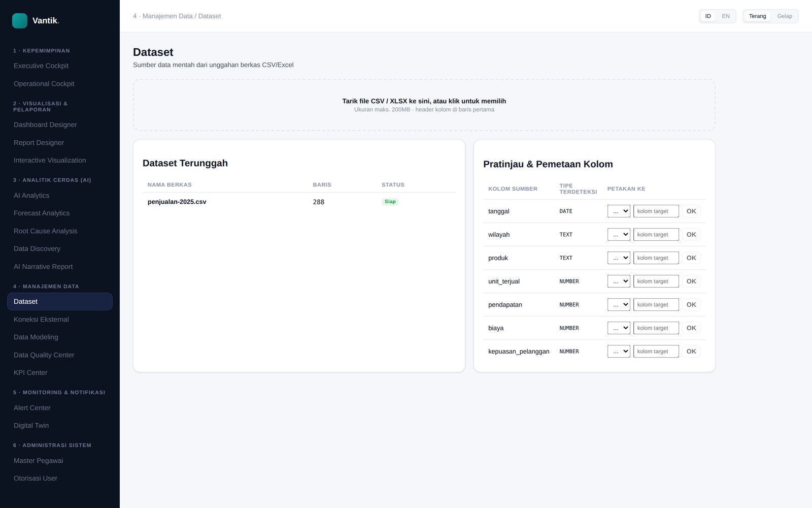Screen dimensions: 812x508
Task: Click the Siap status badge
Action: pos(390,202)
